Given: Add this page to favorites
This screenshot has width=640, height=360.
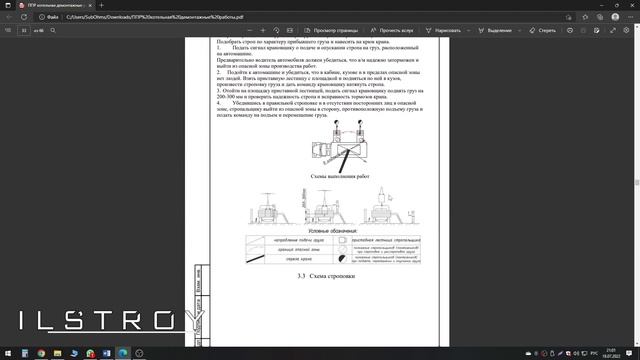Looking at the screenshot, I should (x=569, y=17).
